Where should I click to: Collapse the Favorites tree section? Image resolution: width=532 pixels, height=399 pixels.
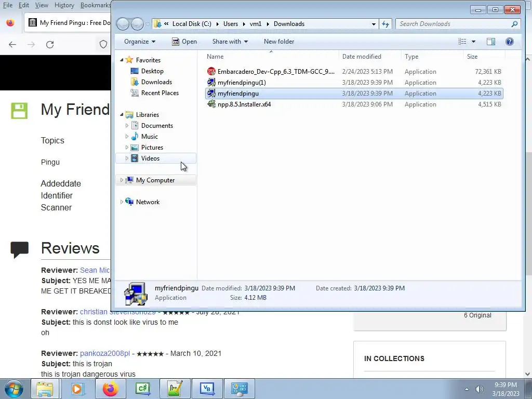[x=122, y=60]
